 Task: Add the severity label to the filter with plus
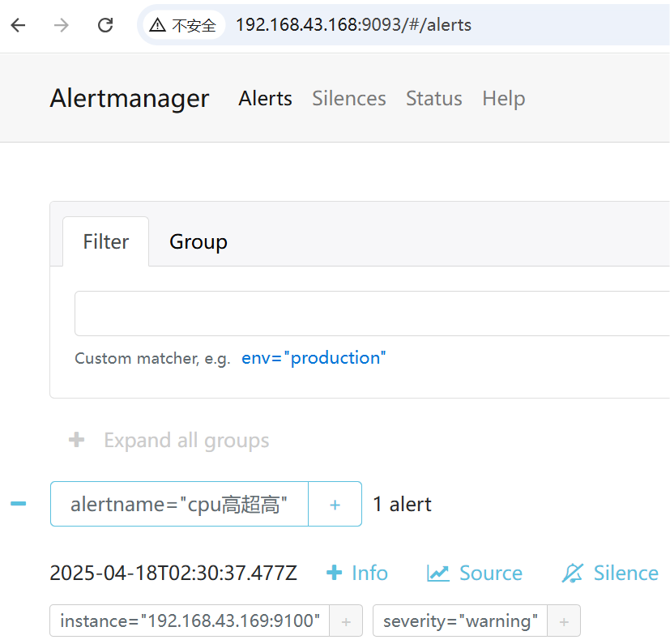point(564,621)
